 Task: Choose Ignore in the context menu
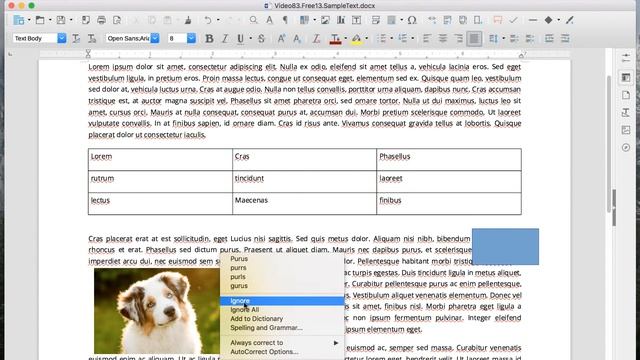282,301
